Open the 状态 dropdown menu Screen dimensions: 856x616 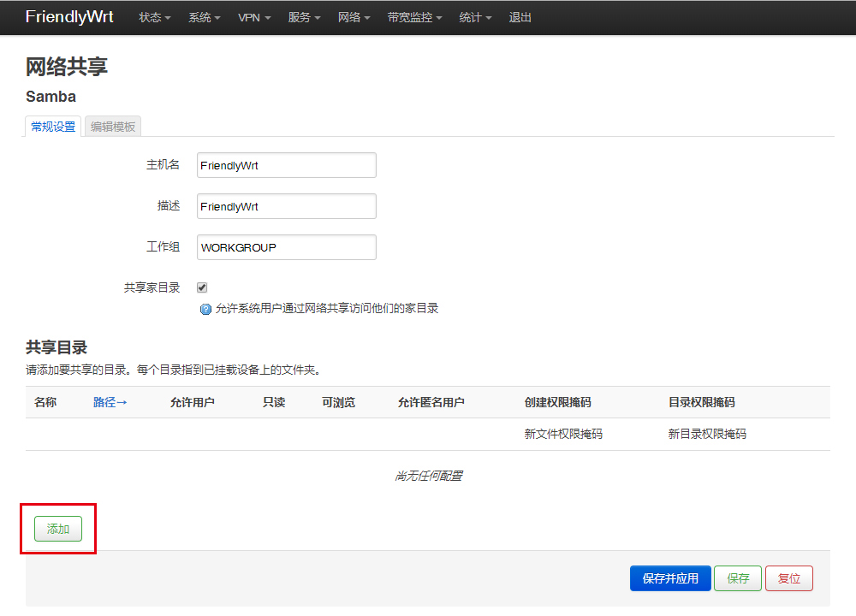[x=154, y=17]
